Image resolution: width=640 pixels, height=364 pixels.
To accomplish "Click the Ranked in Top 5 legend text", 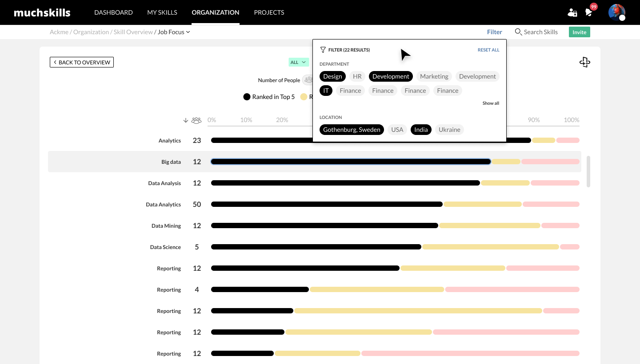I will 273,97.
